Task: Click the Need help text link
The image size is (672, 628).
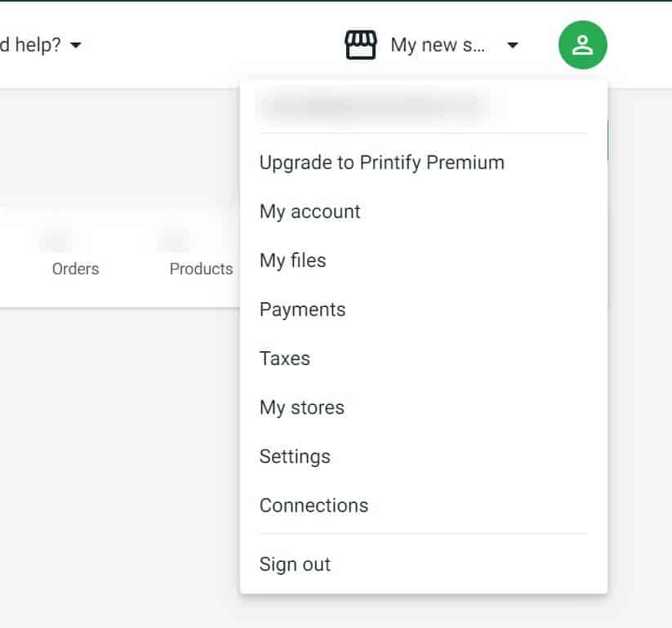Action: pos(30,45)
